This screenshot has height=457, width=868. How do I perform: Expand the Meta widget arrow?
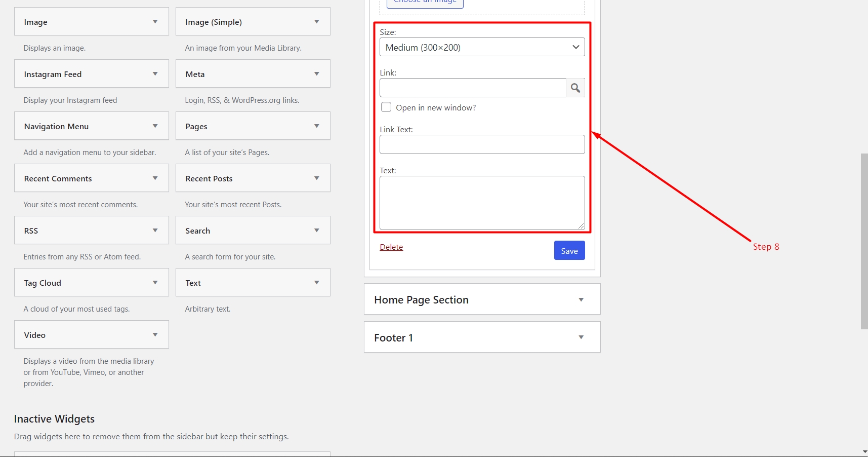(x=317, y=74)
